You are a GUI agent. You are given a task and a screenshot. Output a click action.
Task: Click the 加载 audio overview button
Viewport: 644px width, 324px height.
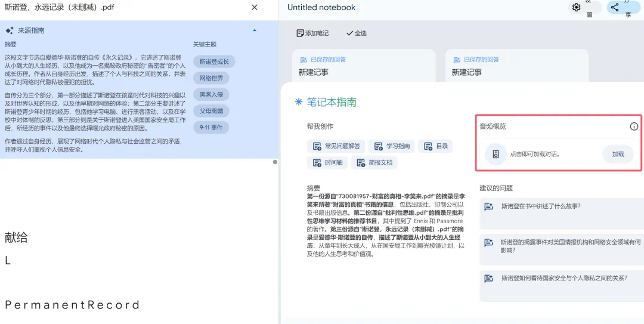coord(618,154)
